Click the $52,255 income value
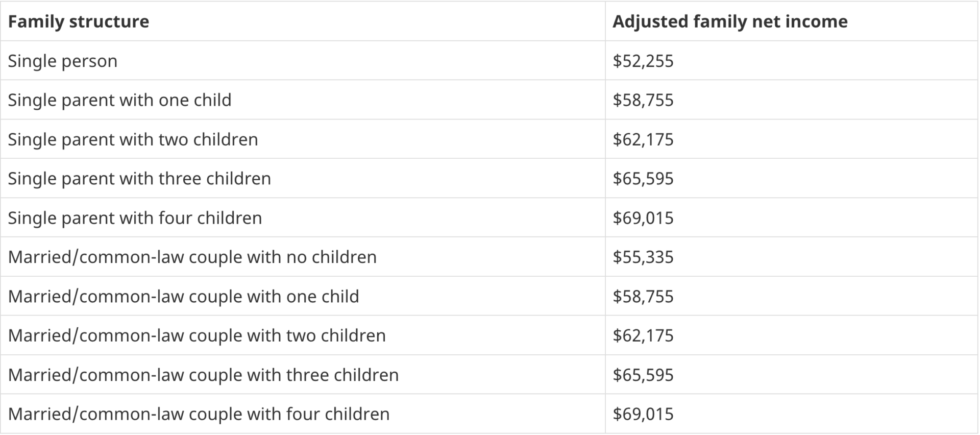This screenshot has width=980, height=435. pos(643,61)
